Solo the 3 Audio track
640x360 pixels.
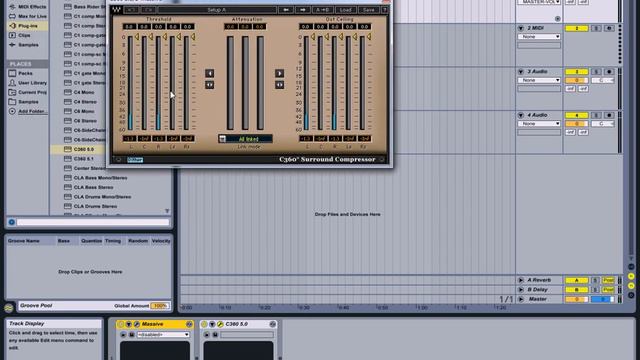(x=596, y=72)
